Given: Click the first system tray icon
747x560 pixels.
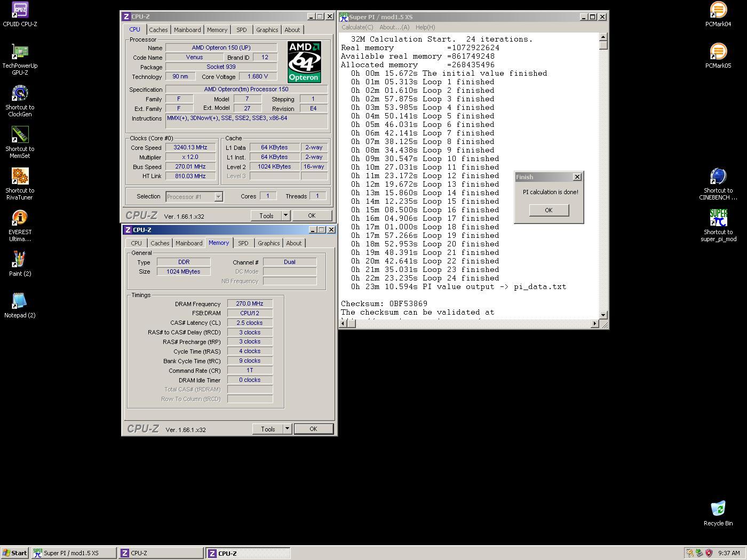Looking at the screenshot, I should (690, 553).
